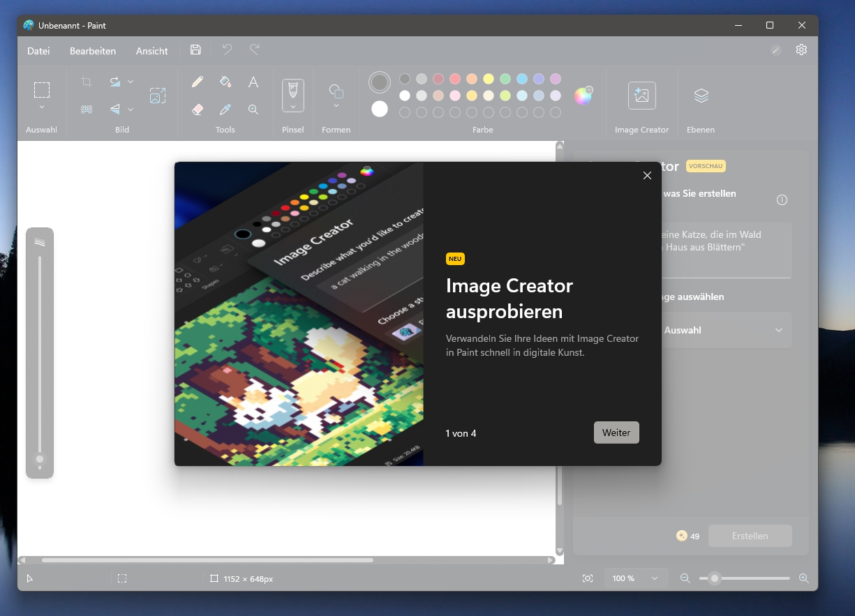Click the Formen shapes icon
The width and height of the screenshot is (855, 616).
[336, 91]
